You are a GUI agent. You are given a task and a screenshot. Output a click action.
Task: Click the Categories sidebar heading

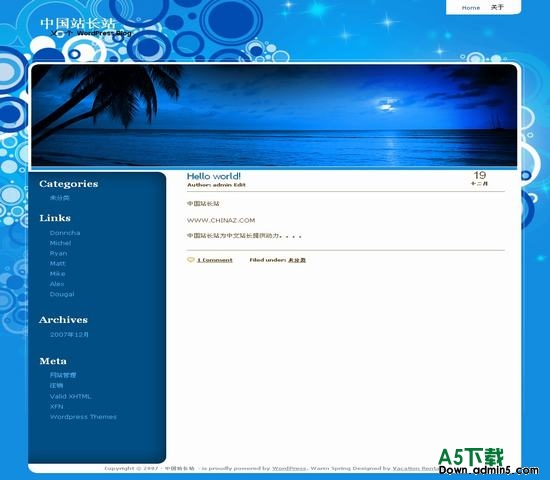(69, 184)
